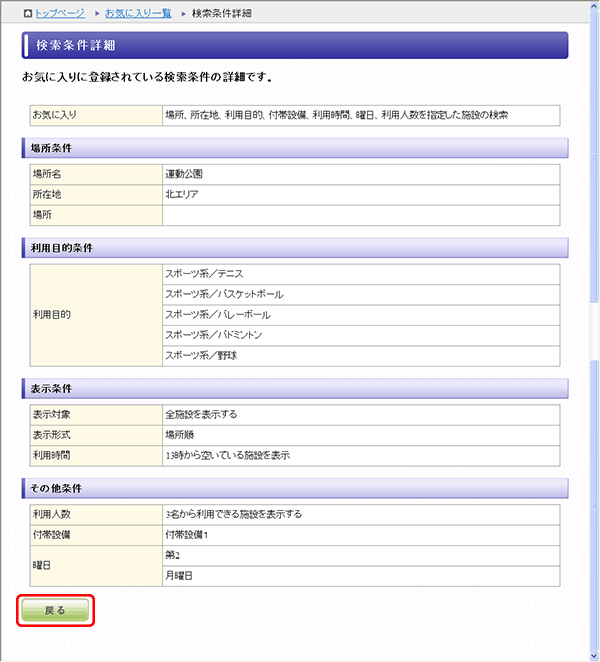Viewport: 600px width, 662px height.
Task: Click the スポーツ系/テニス row
Action: (x=361, y=274)
